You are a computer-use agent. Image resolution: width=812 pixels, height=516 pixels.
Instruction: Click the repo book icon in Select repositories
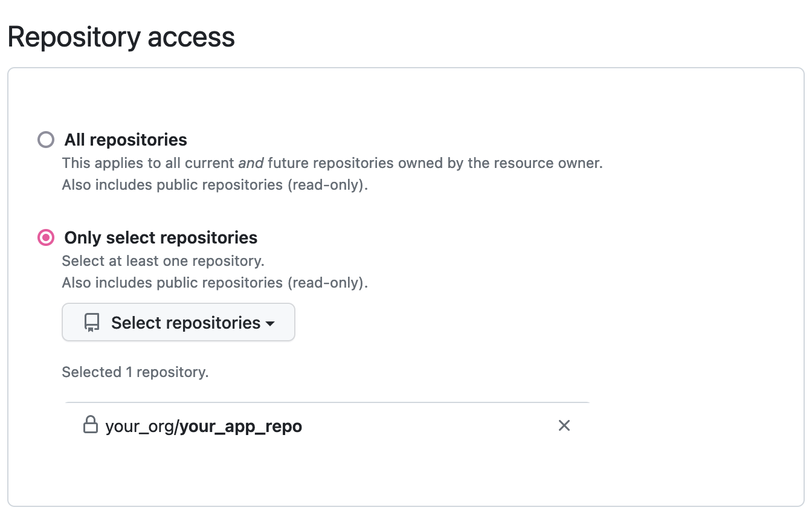pyautogui.click(x=92, y=323)
